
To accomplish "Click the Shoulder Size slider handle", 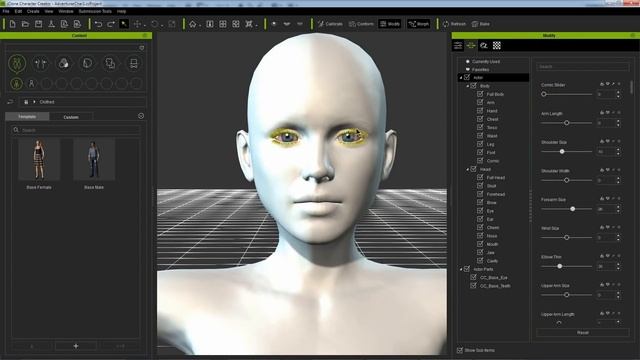I will point(562,151).
